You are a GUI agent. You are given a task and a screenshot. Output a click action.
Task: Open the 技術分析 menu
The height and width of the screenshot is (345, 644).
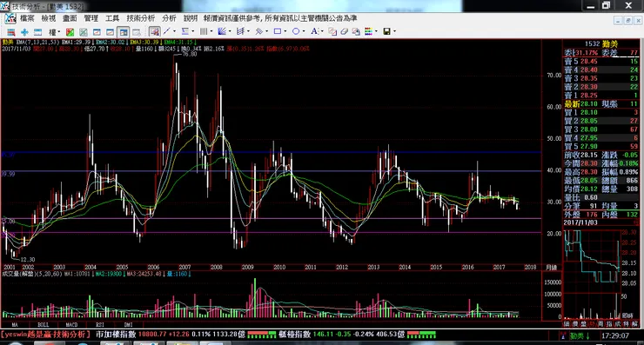coord(140,18)
